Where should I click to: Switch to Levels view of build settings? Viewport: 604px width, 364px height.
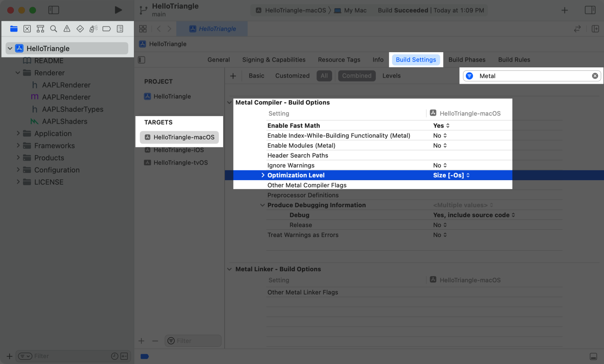click(x=391, y=76)
